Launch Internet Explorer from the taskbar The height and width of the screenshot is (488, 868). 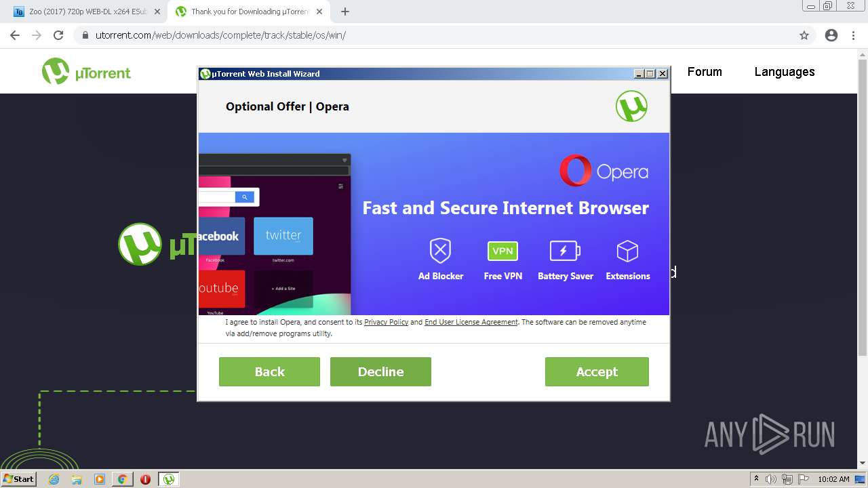[54, 479]
